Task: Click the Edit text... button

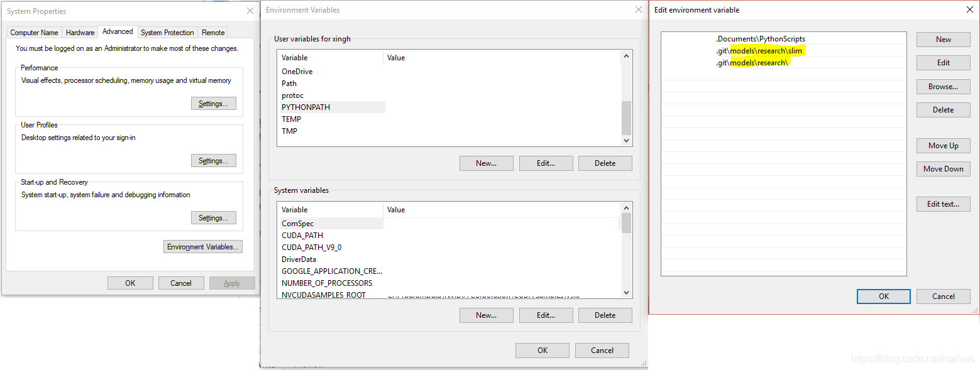Action: pos(944,204)
